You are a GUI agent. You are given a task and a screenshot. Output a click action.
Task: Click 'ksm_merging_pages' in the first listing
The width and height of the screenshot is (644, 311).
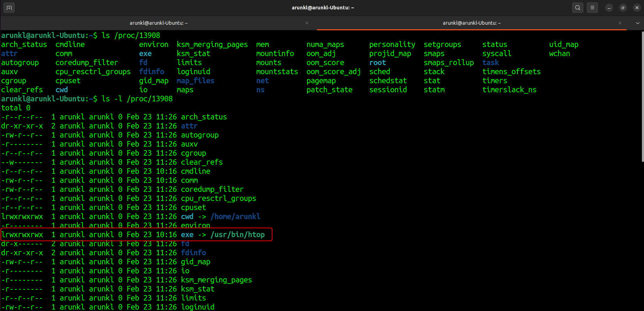click(x=212, y=45)
